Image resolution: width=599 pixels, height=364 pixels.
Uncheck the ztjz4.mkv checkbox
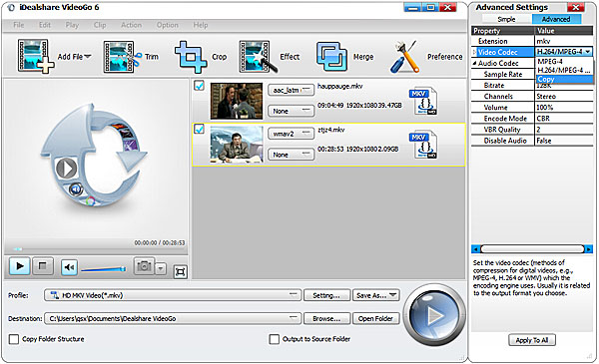pyautogui.click(x=199, y=129)
